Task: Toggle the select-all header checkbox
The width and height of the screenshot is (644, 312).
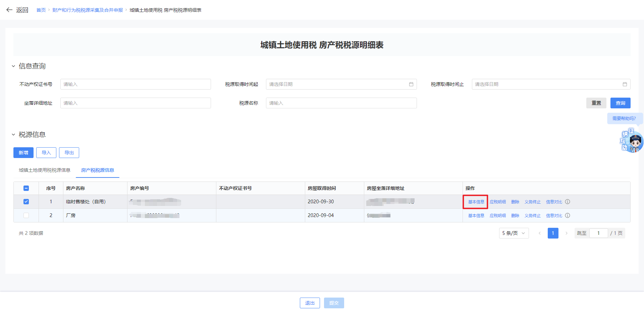Action: [x=26, y=188]
